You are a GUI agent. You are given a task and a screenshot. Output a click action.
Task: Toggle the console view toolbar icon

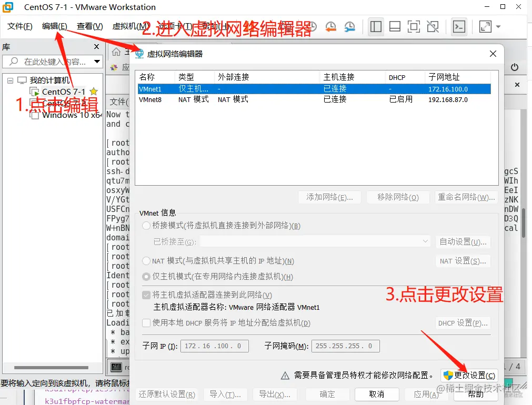(459, 26)
